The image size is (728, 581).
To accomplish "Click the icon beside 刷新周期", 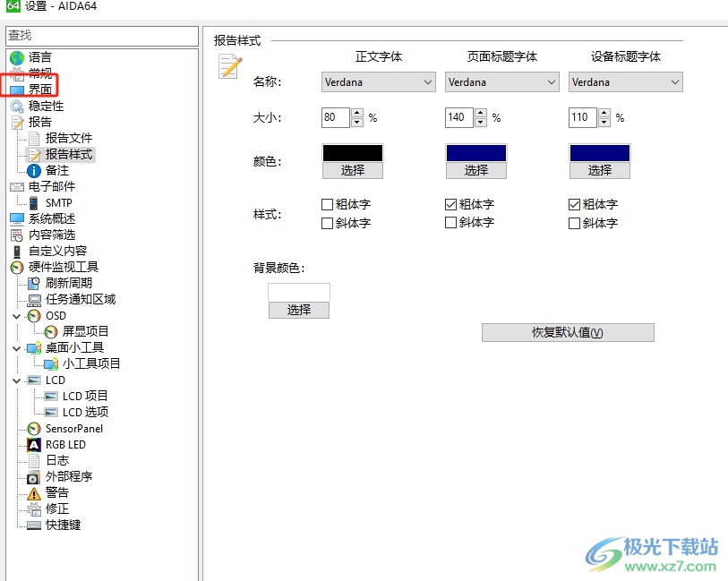I will (x=34, y=284).
